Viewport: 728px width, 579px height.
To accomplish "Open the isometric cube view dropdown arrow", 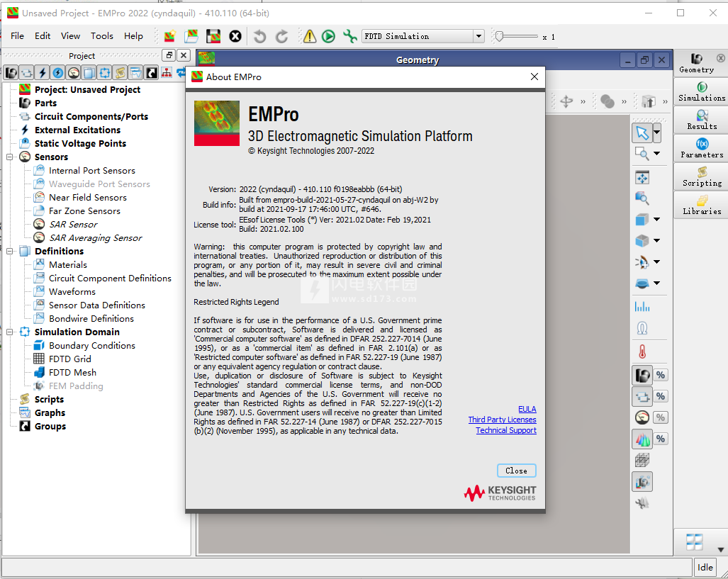I will (657, 240).
